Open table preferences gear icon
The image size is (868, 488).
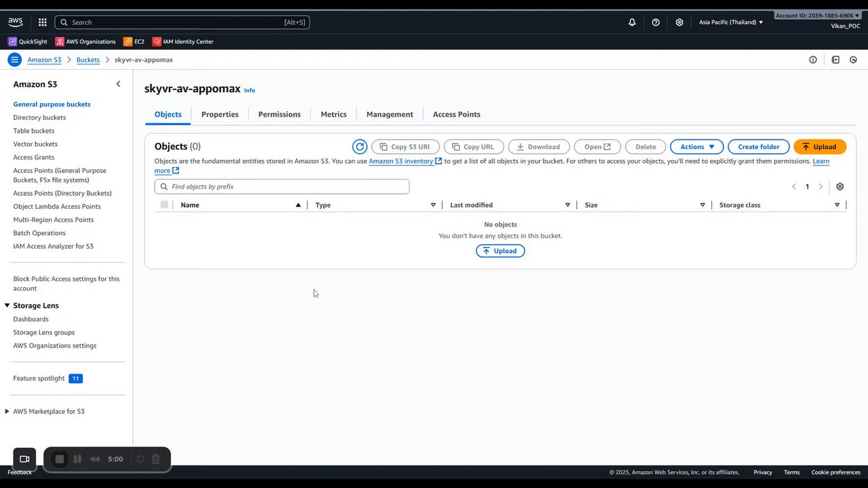pos(840,186)
